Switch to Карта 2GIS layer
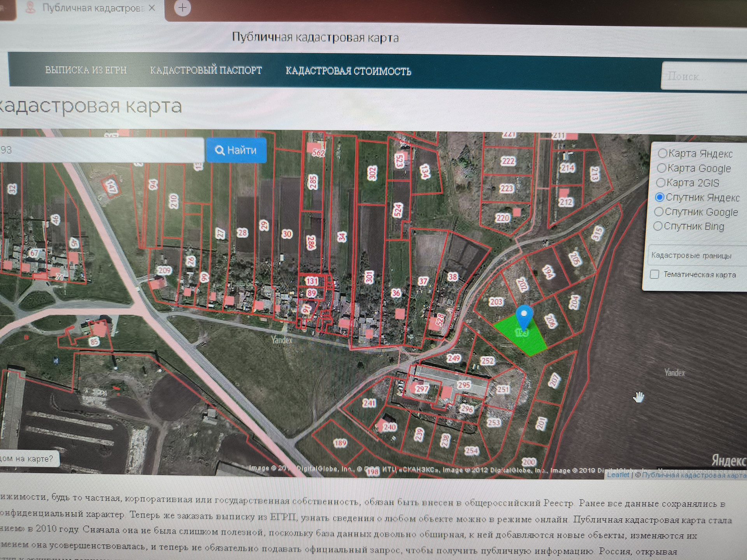The height and width of the screenshot is (560, 747). click(x=661, y=182)
